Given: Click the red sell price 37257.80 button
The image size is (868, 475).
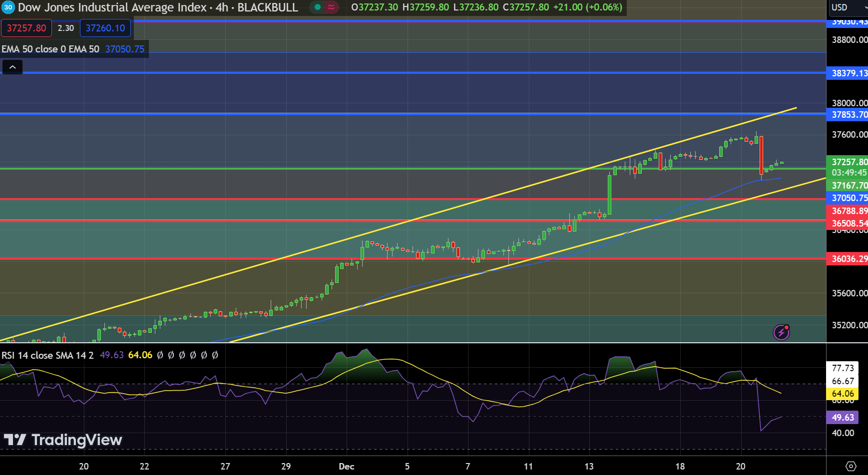Looking at the screenshot, I should (x=26, y=28).
